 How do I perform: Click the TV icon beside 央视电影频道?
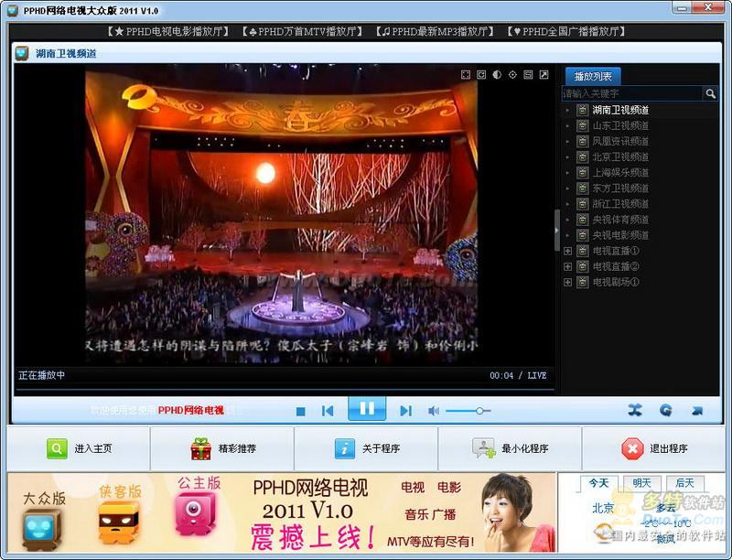pos(582,235)
